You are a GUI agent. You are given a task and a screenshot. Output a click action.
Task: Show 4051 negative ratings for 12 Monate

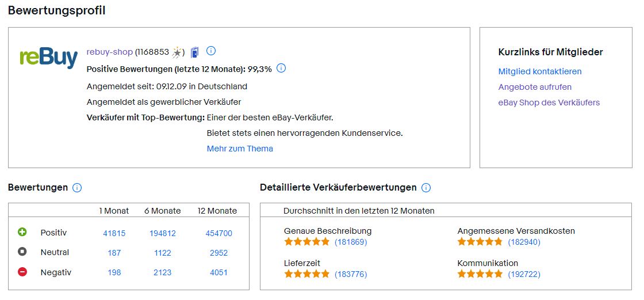pos(218,272)
